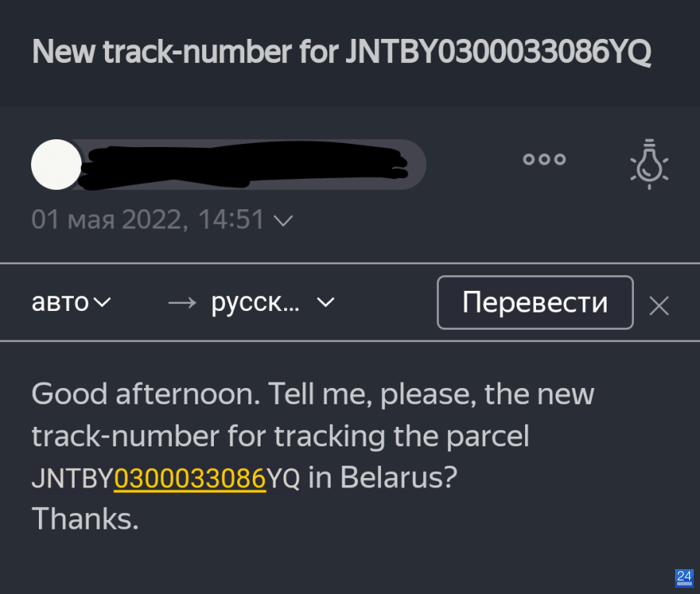Click the chevron next to русск…

coord(325,303)
